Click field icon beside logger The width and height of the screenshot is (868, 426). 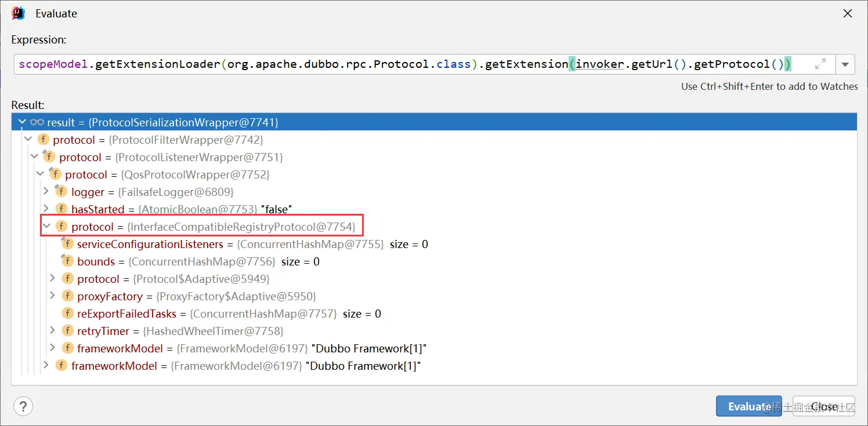point(61,192)
